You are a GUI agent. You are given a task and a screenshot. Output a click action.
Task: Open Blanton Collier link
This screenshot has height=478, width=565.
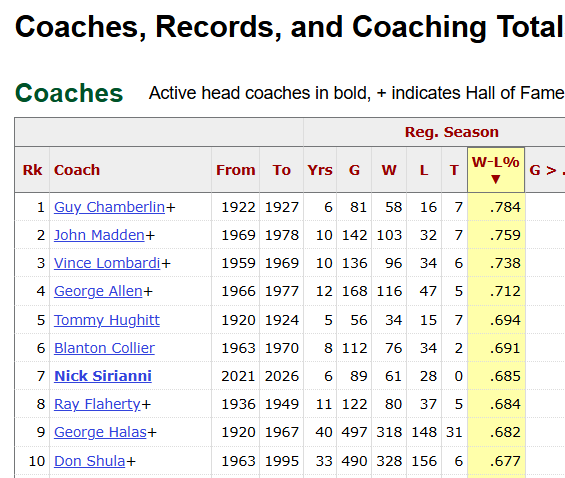point(104,348)
